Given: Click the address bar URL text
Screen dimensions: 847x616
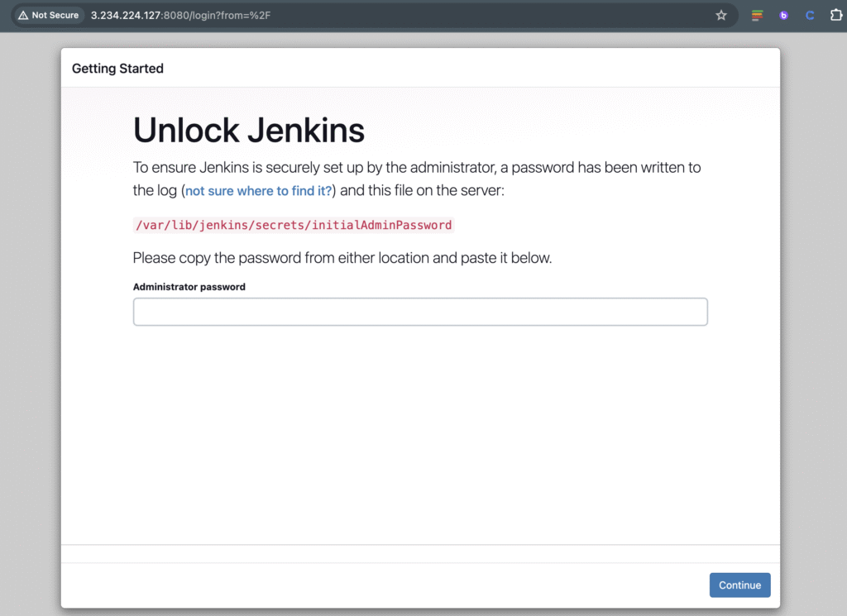Looking at the screenshot, I should click(180, 15).
